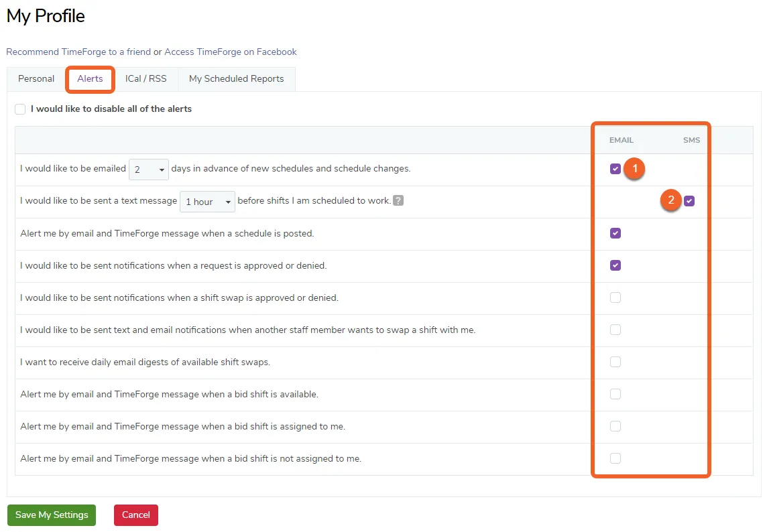Uncheck email for request approved or denied
Viewport: 767px width, 532px height.
coord(615,265)
